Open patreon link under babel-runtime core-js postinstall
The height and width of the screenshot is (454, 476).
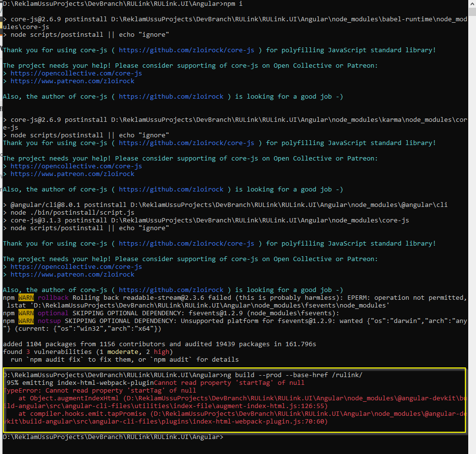click(72, 81)
